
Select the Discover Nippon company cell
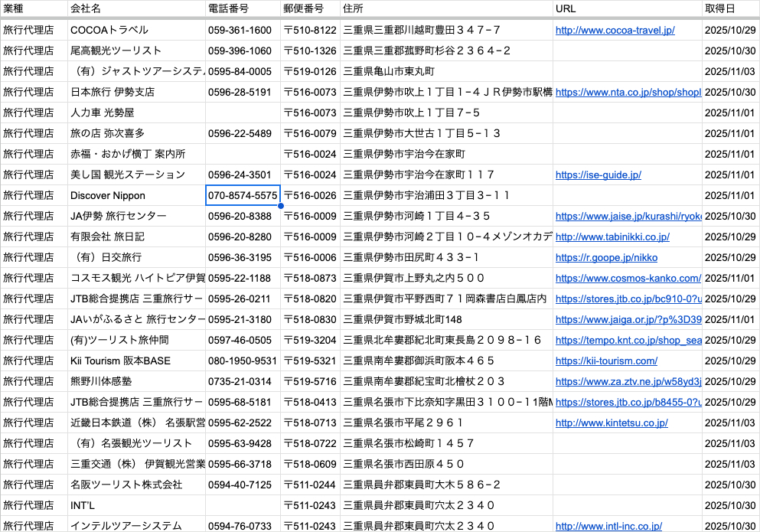click(136, 195)
